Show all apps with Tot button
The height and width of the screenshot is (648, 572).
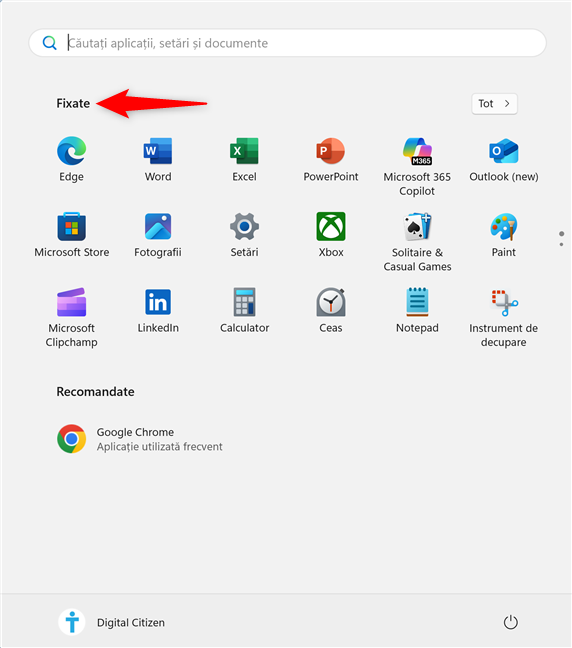click(494, 104)
